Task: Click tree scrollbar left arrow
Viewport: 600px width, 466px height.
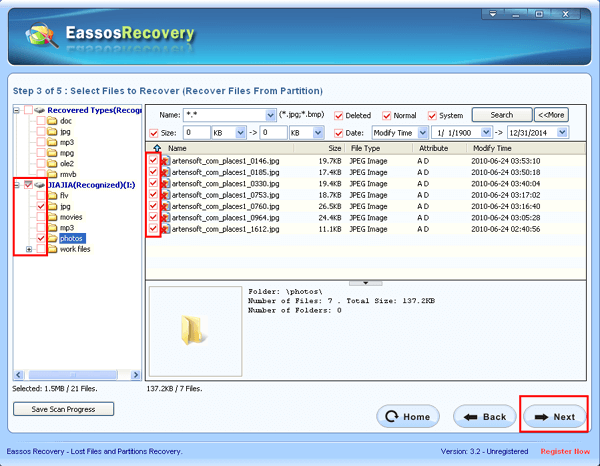Action: pyautogui.click(x=19, y=375)
